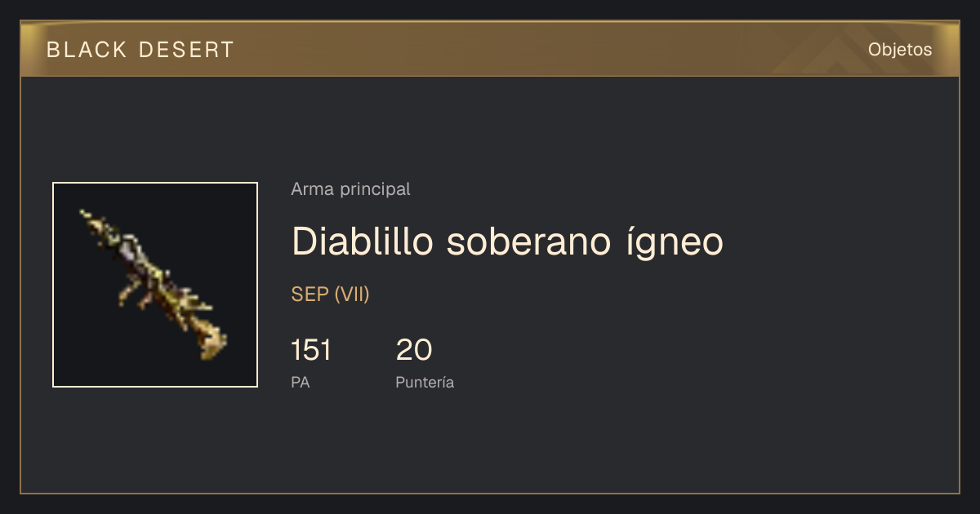Open the Objetos section link
The width and height of the screenshot is (980, 514).
tap(900, 50)
